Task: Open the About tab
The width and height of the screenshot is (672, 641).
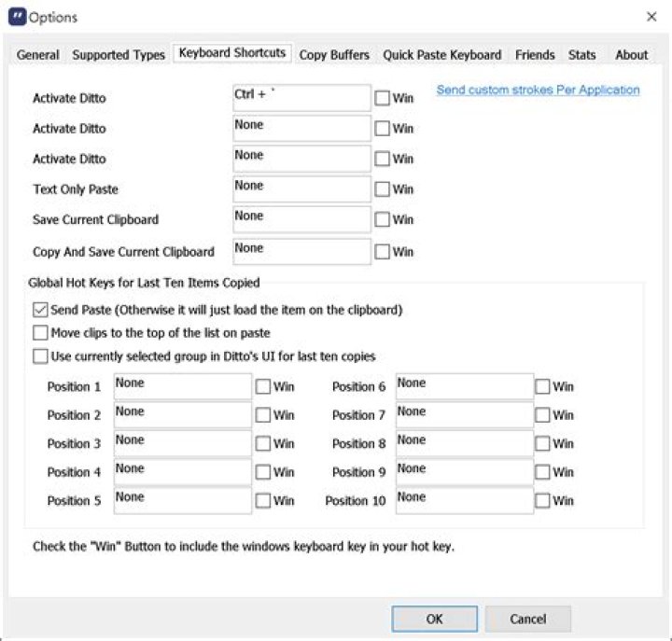Action: (632, 55)
